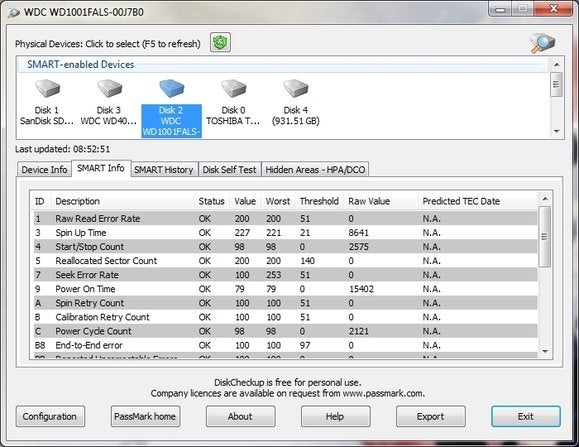Click device list scroll down arrow
The width and height of the screenshot is (579, 447).
point(556,131)
